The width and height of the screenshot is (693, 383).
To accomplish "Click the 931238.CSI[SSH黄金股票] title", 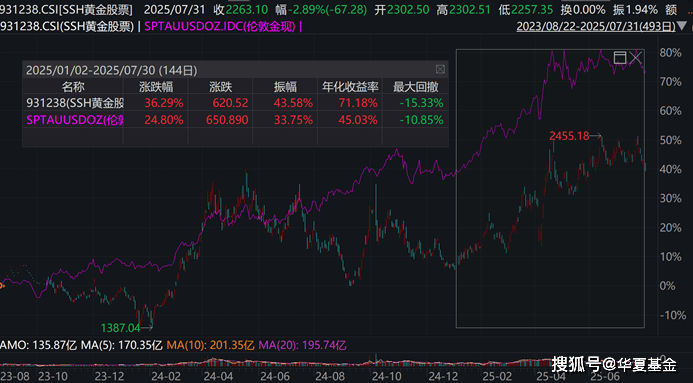I will (x=66, y=9).
